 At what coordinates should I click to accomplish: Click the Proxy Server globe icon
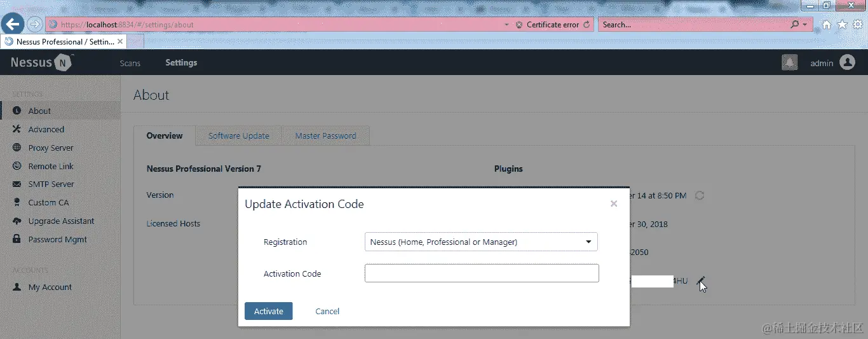(17, 148)
